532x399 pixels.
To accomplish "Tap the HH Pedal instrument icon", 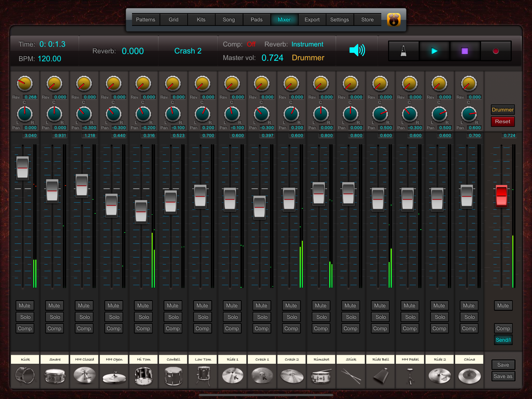I will point(410,375).
